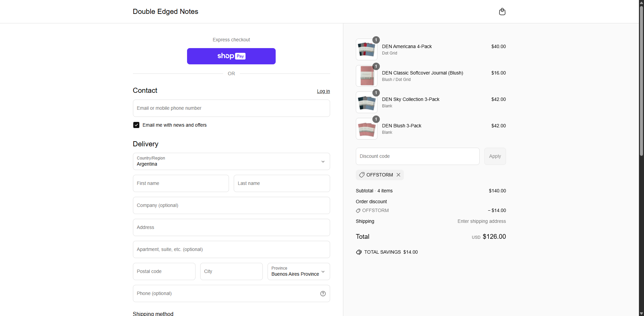Click the page vertical scrollbar
644x316 pixels.
[641, 81]
